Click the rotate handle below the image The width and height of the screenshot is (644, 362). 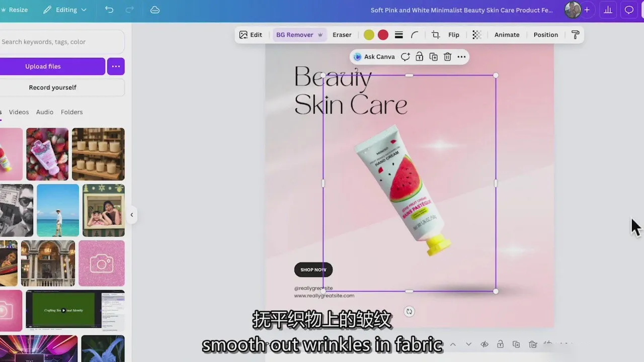point(409,312)
